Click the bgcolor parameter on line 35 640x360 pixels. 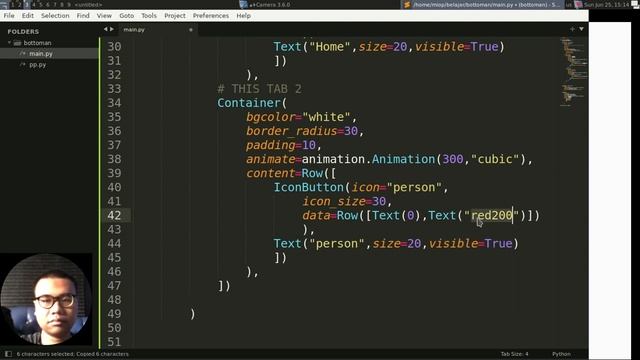[x=271, y=117]
